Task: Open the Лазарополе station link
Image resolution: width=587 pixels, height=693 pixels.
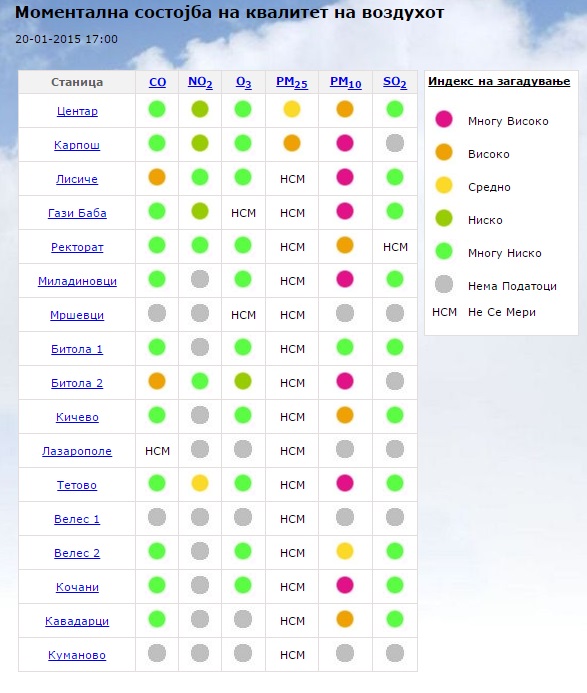Action: pos(77,451)
